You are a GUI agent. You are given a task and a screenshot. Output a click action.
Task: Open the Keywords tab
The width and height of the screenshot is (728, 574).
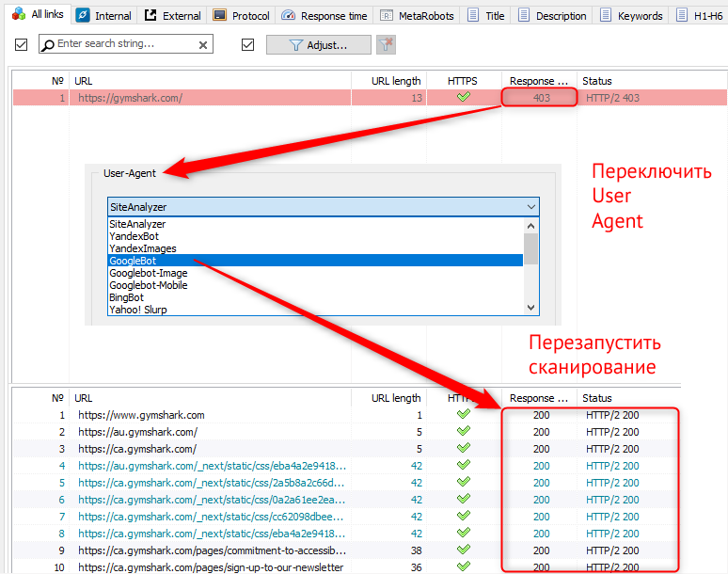(x=631, y=16)
